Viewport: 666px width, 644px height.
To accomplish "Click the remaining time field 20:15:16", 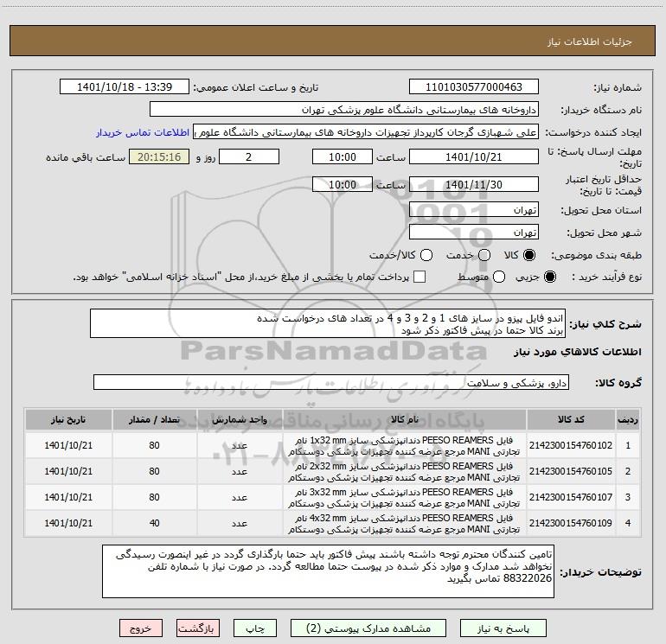I will [x=159, y=156].
